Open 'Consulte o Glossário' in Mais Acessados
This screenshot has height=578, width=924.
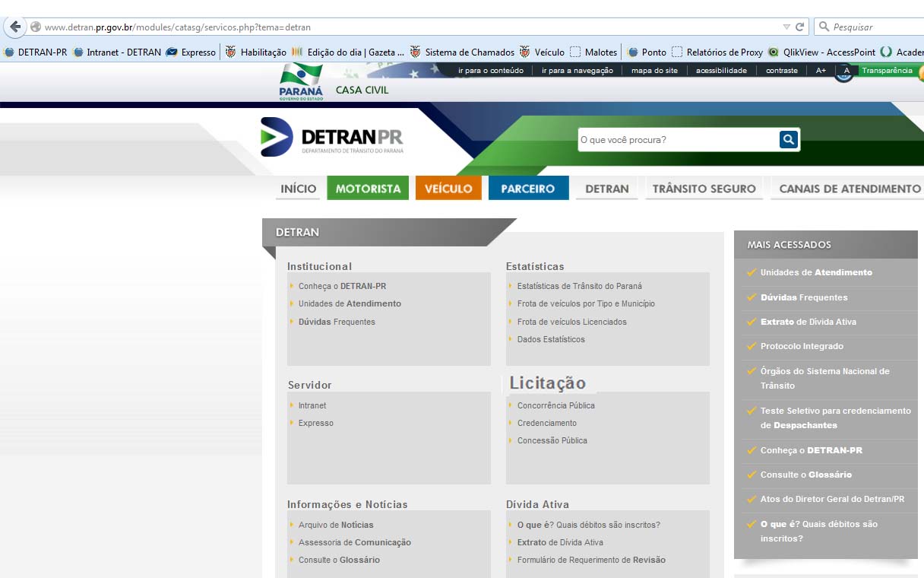[x=806, y=475]
